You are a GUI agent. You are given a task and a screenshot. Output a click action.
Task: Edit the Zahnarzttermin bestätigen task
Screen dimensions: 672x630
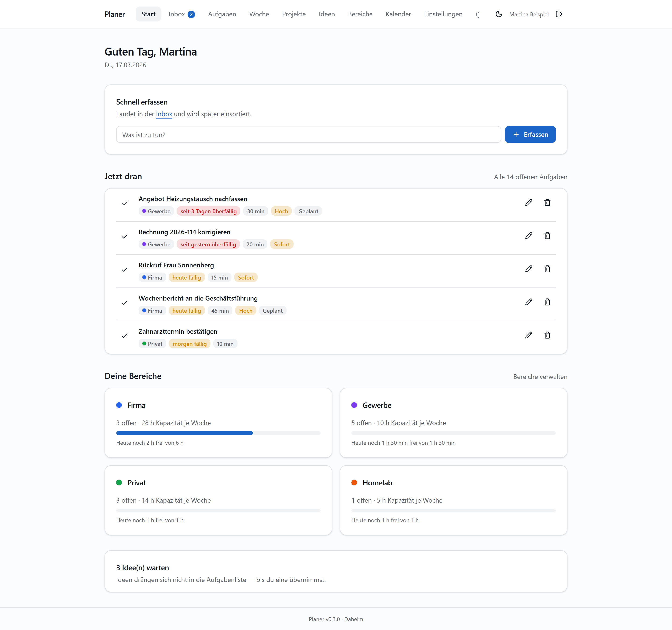click(x=529, y=335)
